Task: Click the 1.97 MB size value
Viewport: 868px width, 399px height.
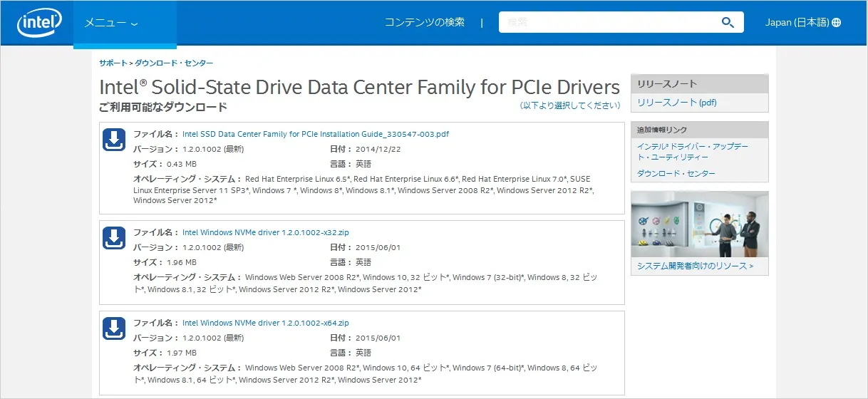Action: [x=181, y=353]
